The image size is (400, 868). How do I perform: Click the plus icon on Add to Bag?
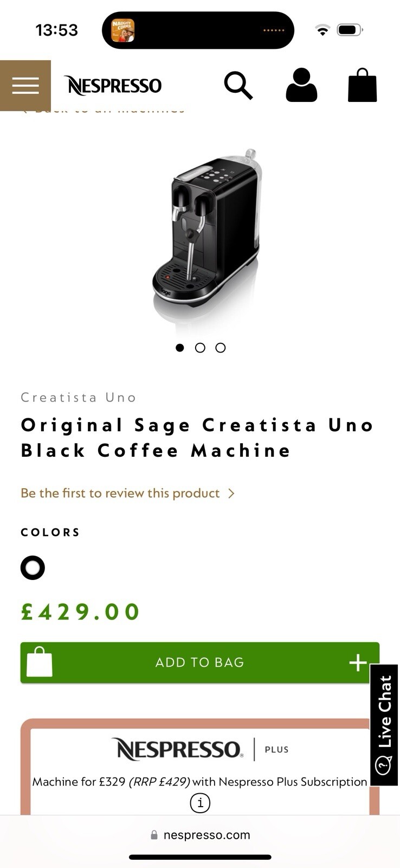click(x=358, y=662)
